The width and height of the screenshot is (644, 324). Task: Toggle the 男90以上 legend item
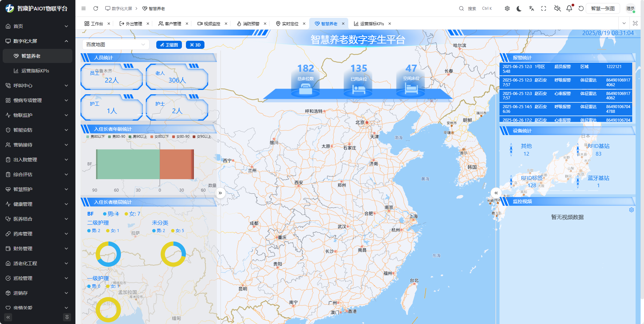[x=138, y=137]
